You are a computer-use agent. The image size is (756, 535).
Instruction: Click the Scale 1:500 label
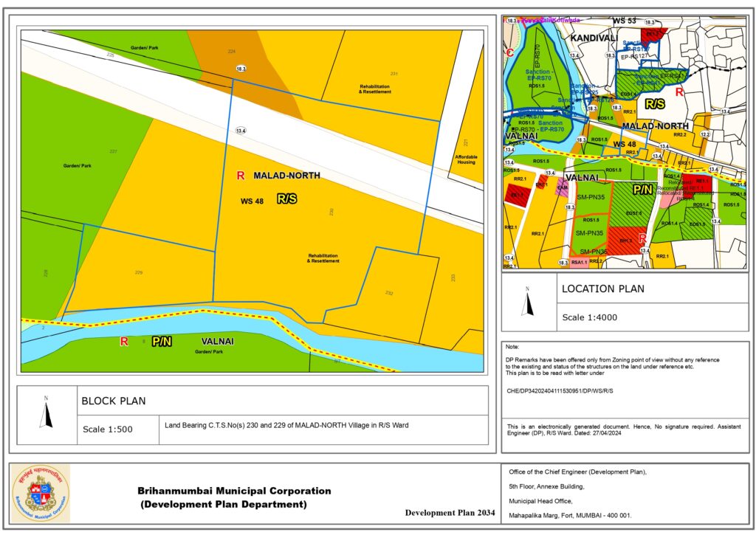point(108,429)
